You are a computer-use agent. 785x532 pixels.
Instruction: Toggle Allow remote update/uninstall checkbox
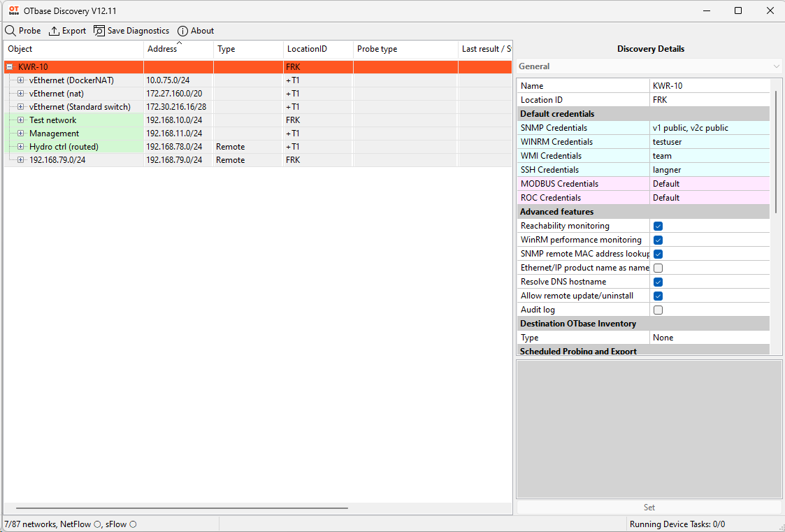(658, 296)
